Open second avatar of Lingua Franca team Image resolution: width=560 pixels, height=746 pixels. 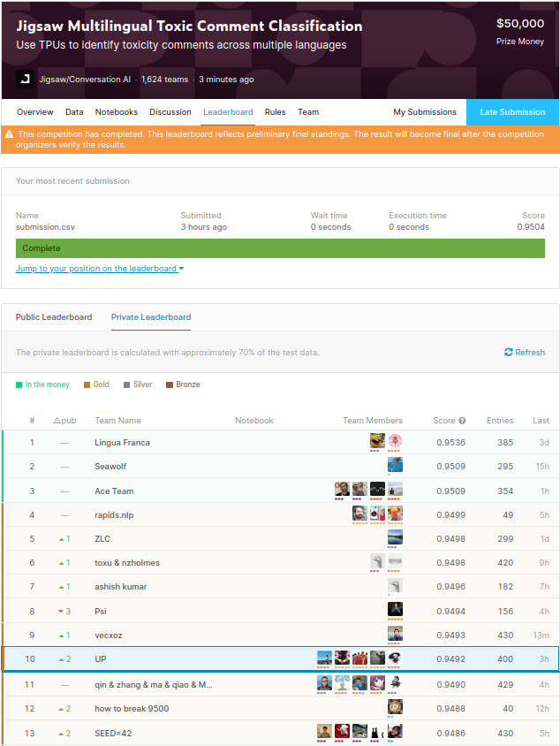[x=395, y=440]
